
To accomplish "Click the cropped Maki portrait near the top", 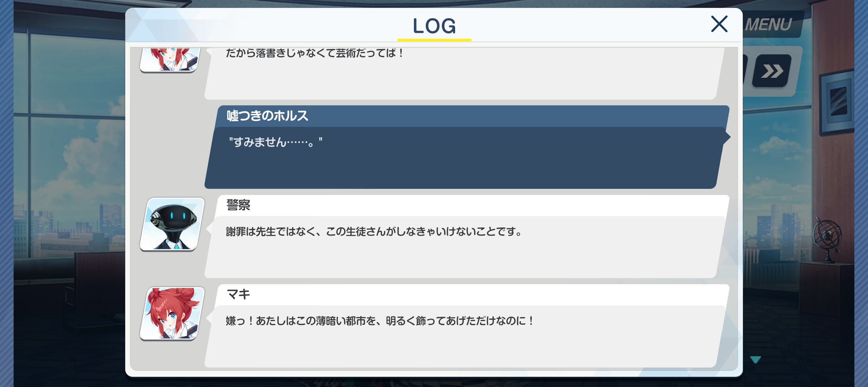I will pos(170,59).
